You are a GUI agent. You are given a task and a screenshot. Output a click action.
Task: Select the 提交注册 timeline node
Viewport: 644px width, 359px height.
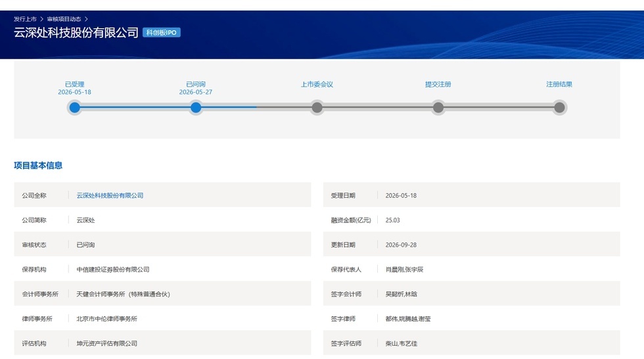(438, 108)
